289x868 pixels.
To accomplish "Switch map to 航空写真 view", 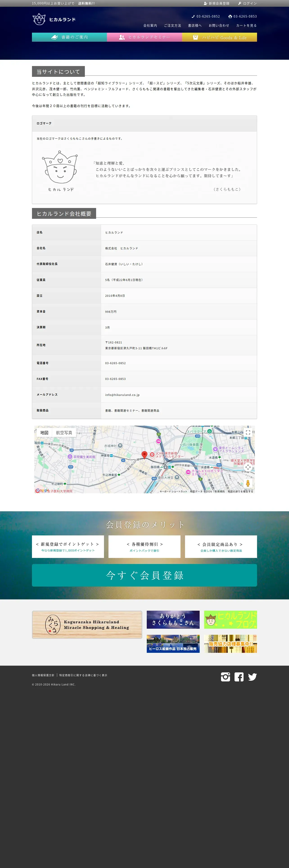I will pos(64,433).
